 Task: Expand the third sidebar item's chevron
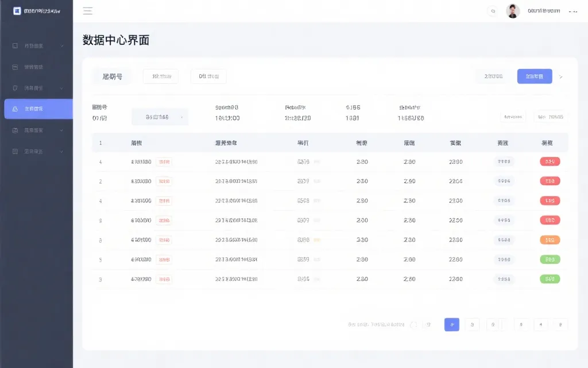point(61,88)
